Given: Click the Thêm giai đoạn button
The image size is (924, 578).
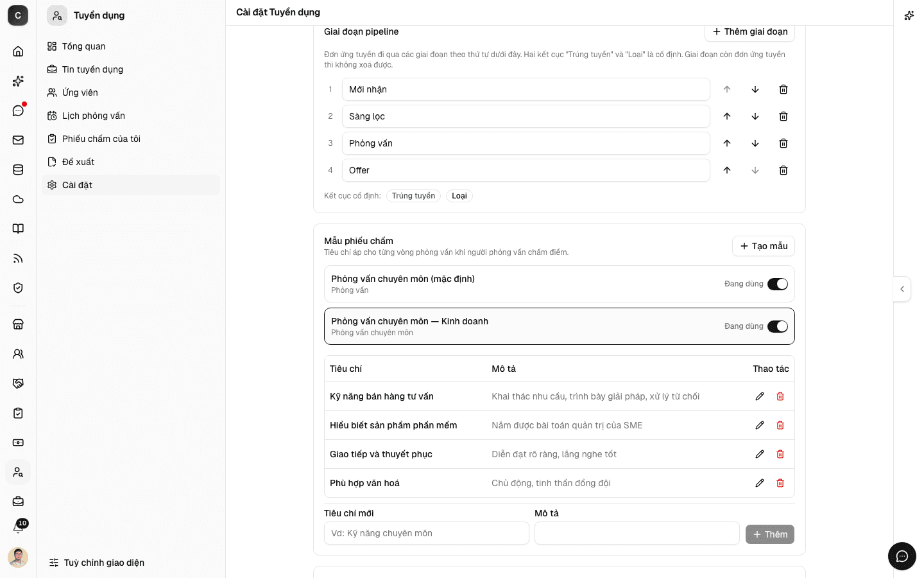Looking at the screenshot, I should [x=750, y=31].
